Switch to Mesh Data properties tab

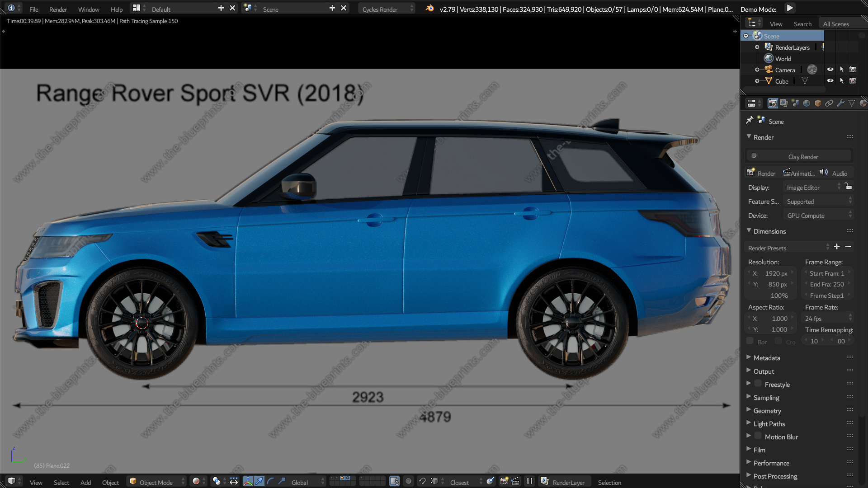[852, 103]
